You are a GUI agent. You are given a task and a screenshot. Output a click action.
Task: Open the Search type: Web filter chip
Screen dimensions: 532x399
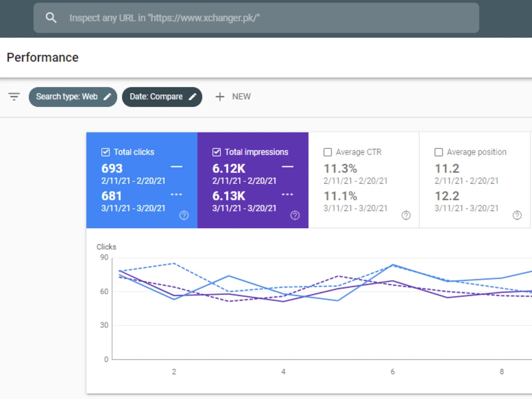click(73, 97)
